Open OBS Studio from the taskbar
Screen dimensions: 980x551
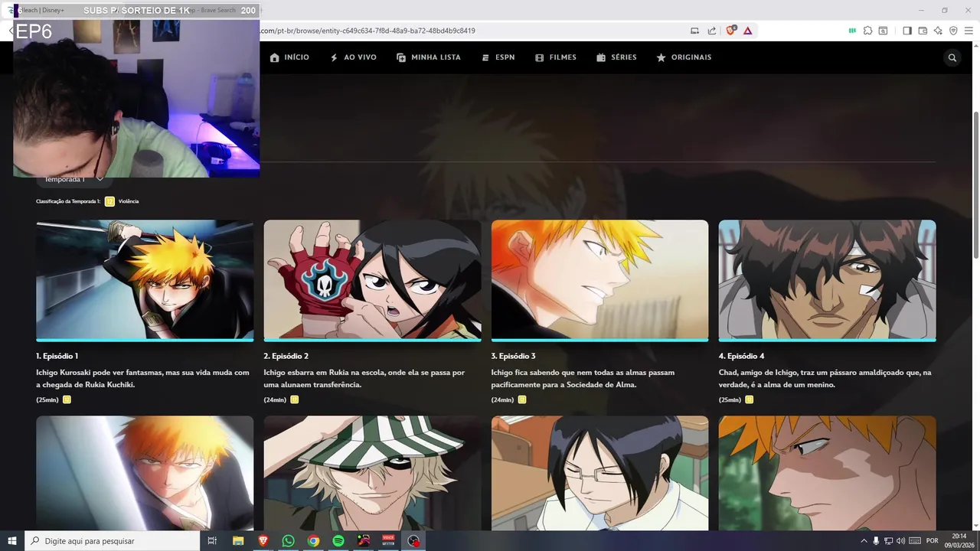414,541
